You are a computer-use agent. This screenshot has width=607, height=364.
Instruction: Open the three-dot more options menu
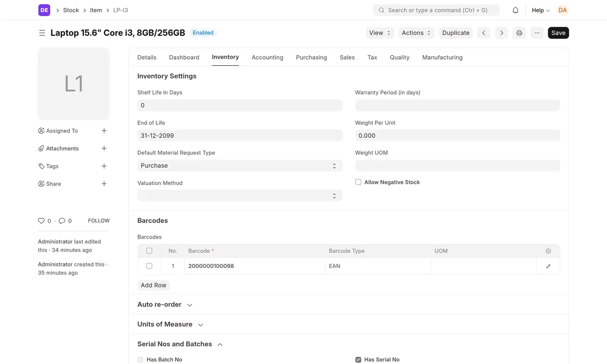click(x=537, y=33)
